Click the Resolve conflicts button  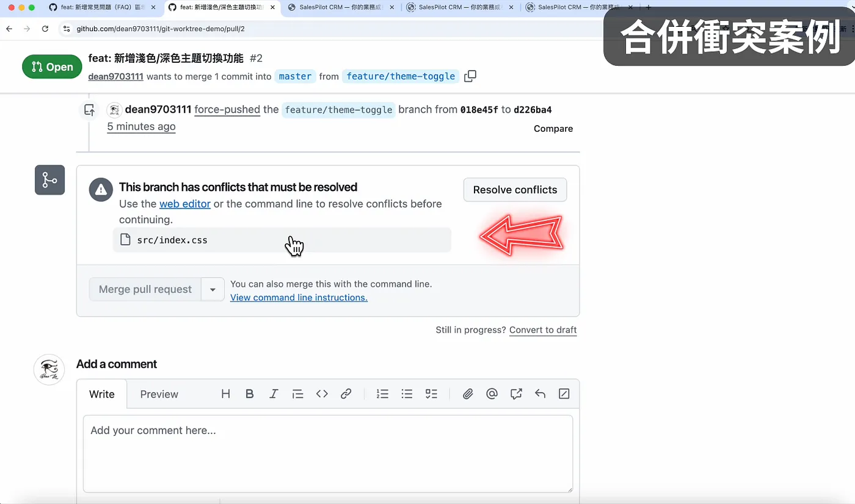coord(515,190)
